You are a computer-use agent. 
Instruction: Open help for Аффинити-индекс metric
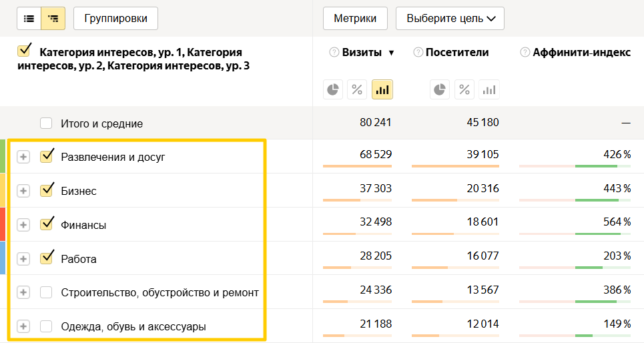point(525,53)
